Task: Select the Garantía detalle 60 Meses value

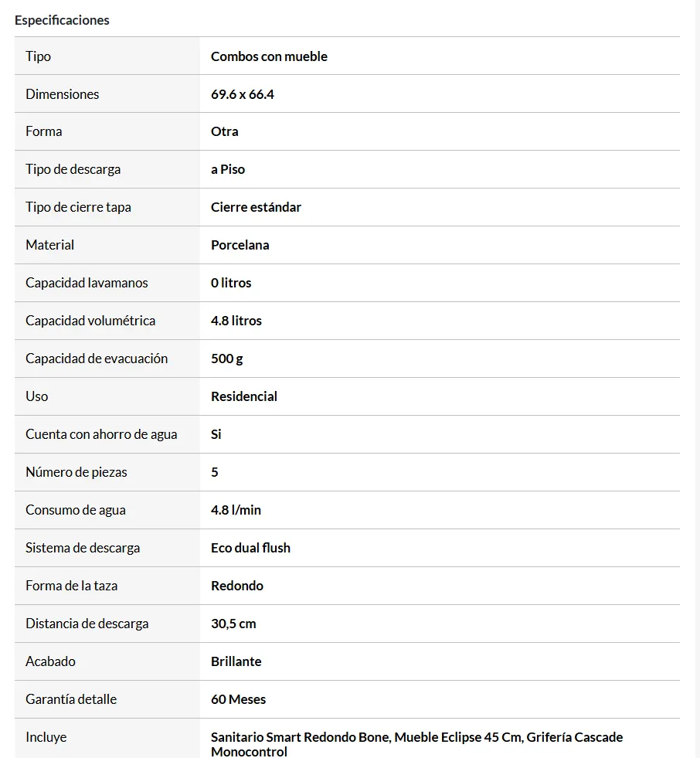Action: coord(238,699)
